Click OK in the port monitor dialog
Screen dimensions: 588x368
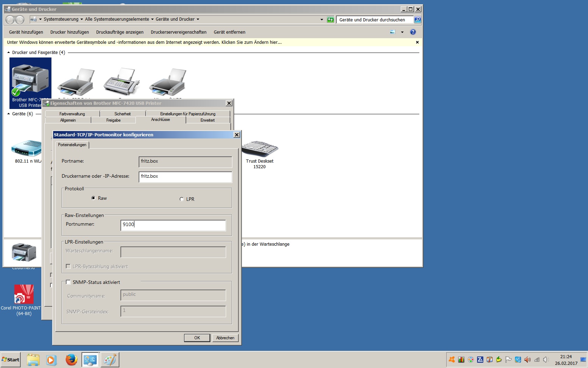pos(197,338)
